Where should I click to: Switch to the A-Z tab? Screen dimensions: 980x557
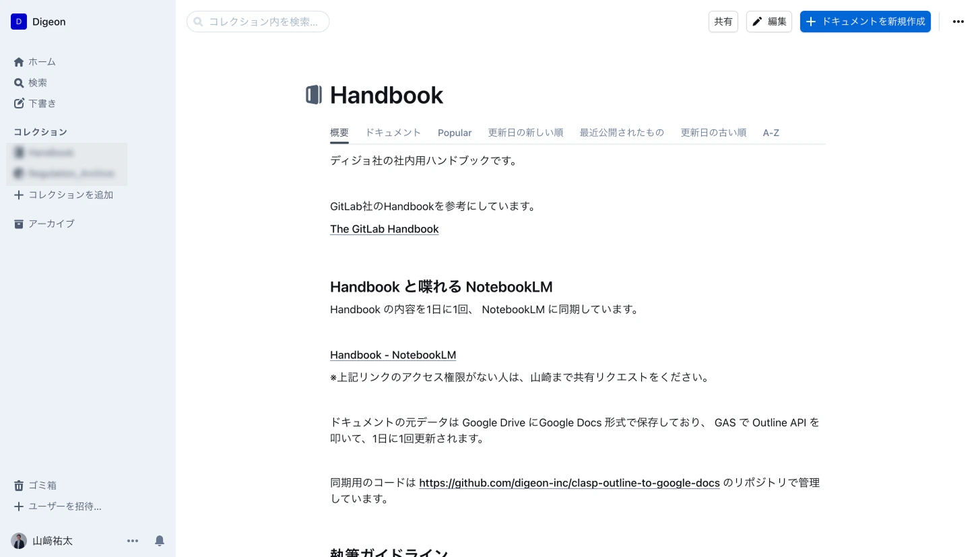(x=771, y=133)
